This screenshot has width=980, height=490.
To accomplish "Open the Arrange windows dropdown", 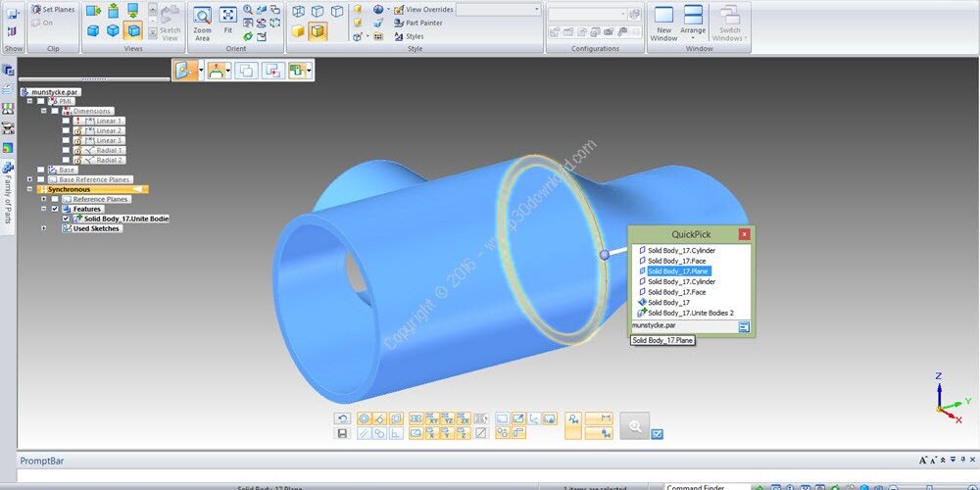I will click(x=693, y=24).
